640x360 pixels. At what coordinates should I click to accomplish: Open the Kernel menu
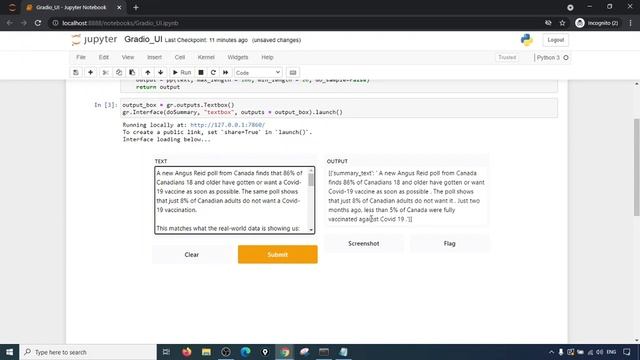(206, 58)
